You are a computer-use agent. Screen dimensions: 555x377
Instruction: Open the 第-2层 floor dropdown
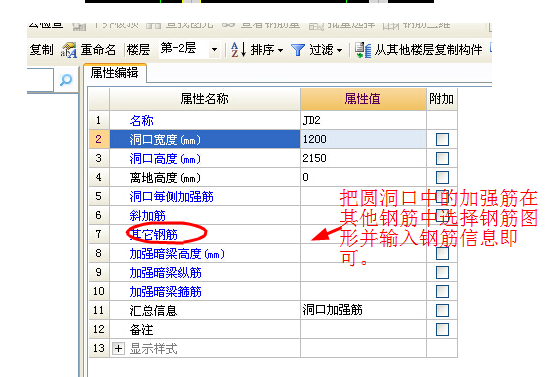(214, 50)
